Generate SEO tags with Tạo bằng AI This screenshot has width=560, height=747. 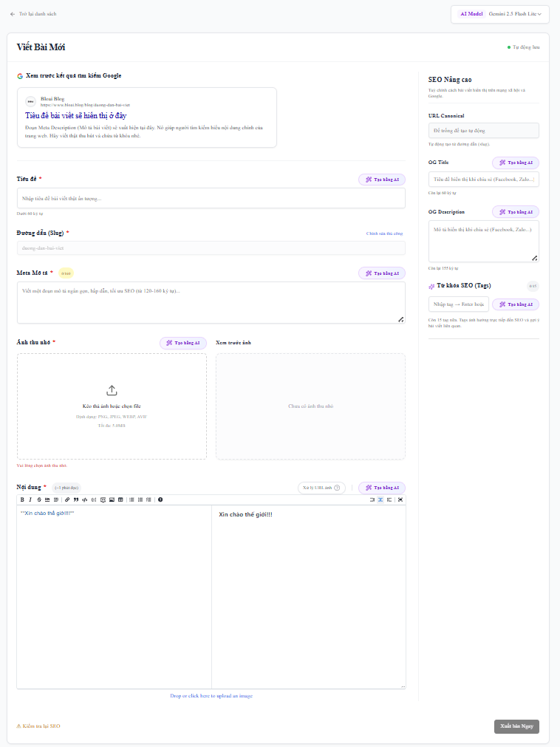click(516, 304)
